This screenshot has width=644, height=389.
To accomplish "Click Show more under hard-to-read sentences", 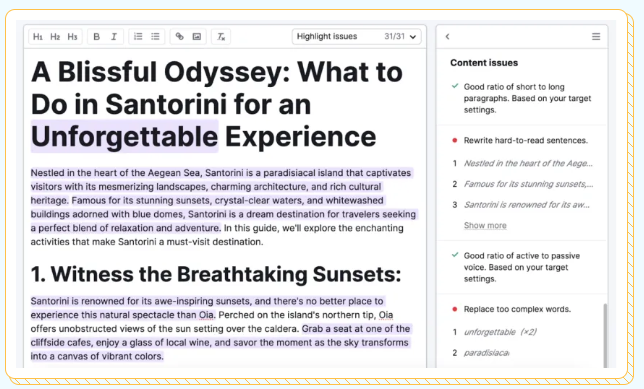I will (x=485, y=225).
